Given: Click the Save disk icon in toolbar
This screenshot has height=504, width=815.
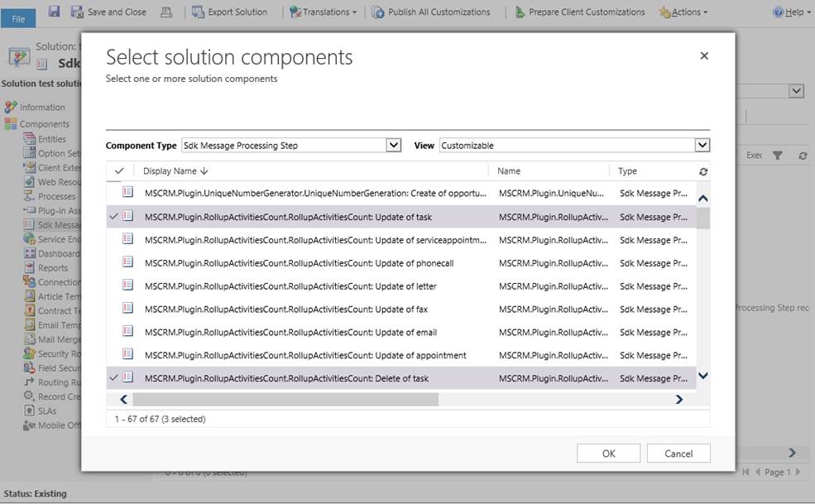Looking at the screenshot, I should (54, 11).
